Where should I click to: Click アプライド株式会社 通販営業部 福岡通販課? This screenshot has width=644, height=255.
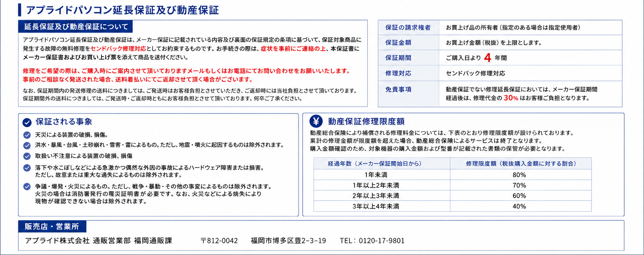click(x=99, y=241)
